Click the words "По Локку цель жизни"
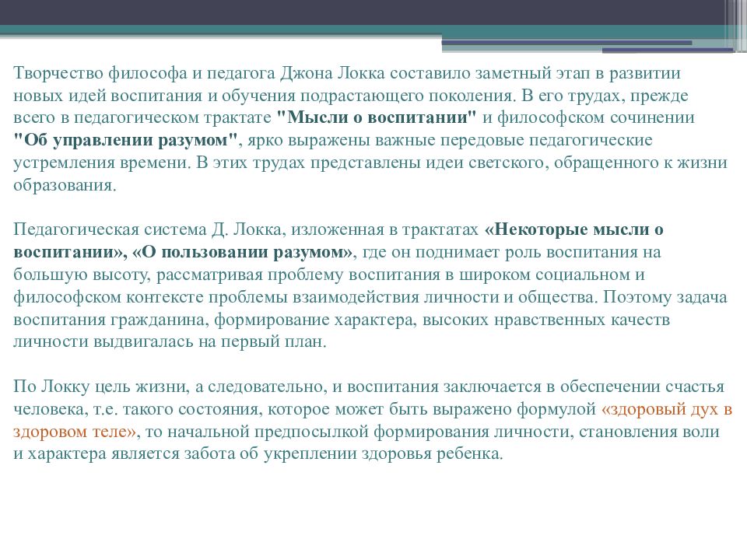Viewport: 747px width, 560px height. point(84,387)
